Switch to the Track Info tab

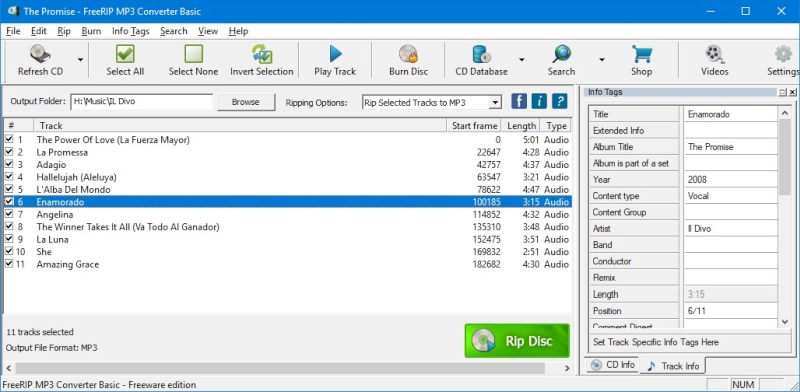click(673, 366)
